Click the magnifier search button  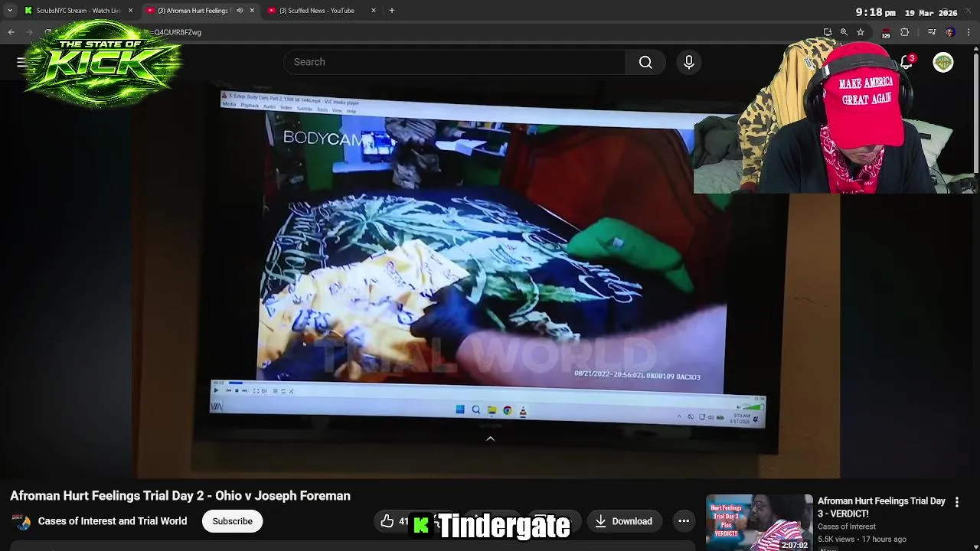(x=645, y=62)
